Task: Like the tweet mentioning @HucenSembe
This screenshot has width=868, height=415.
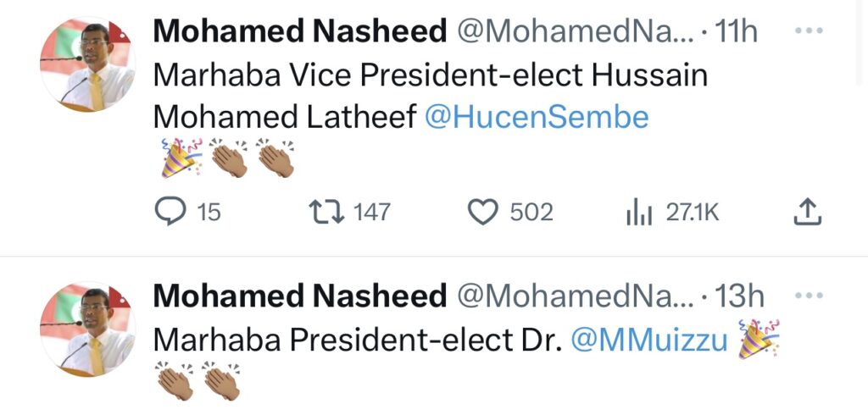Action: 484,211
